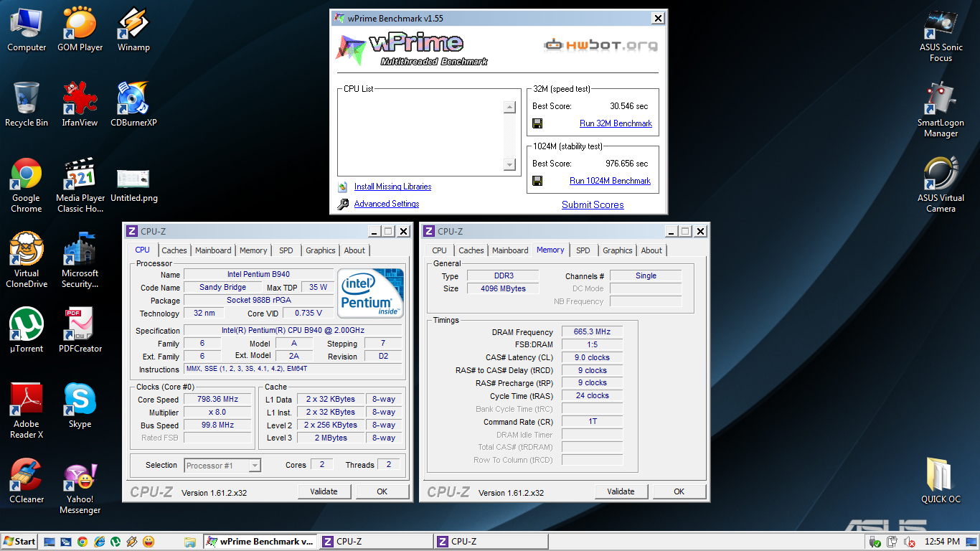Open the folder icon in the taskbar
980x551 pixels.
[190, 542]
